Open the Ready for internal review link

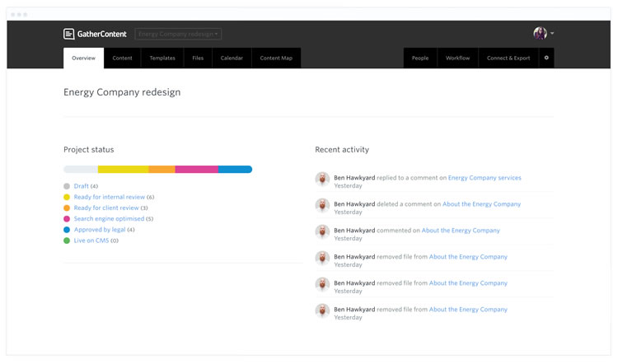point(109,197)
